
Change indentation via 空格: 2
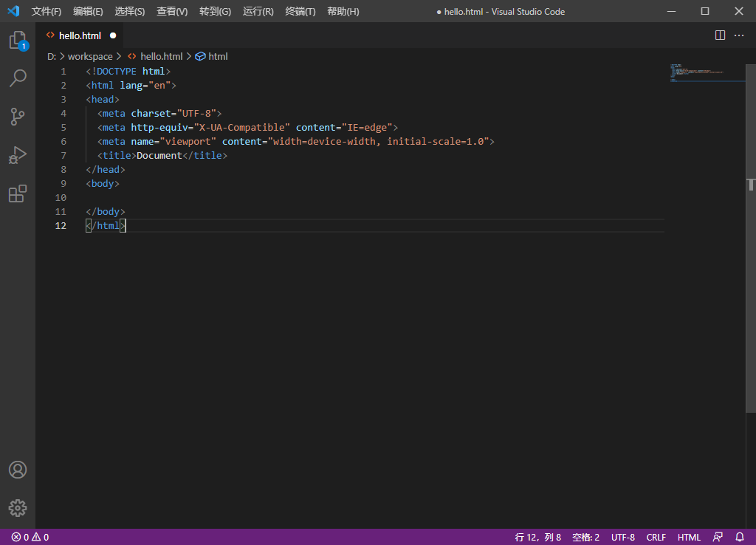[585, 537]
